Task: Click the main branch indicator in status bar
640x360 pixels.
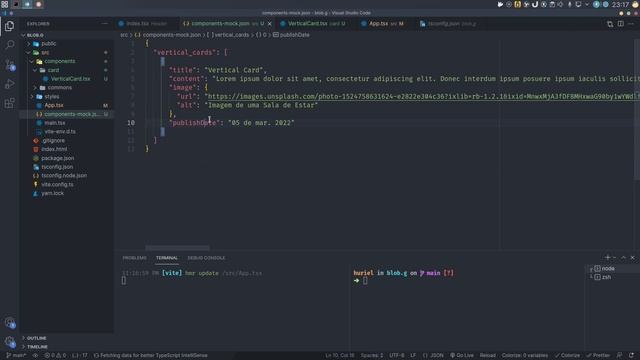Action: 16,355
